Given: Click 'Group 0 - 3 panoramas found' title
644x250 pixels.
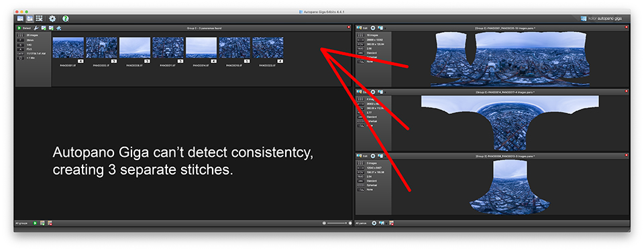Looking at the screenshot, I should [204, 28].
